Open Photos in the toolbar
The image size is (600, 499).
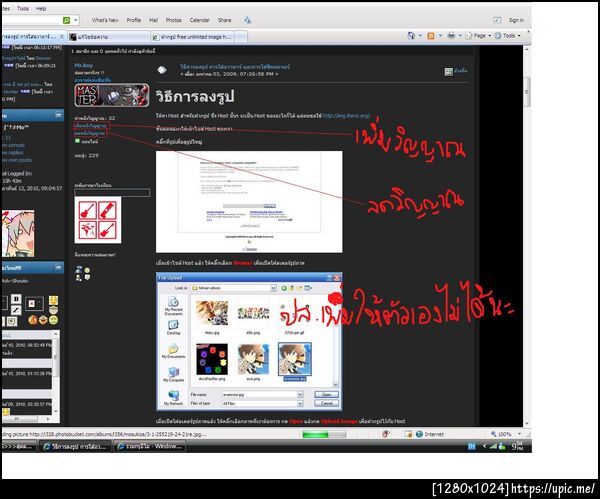173,20
